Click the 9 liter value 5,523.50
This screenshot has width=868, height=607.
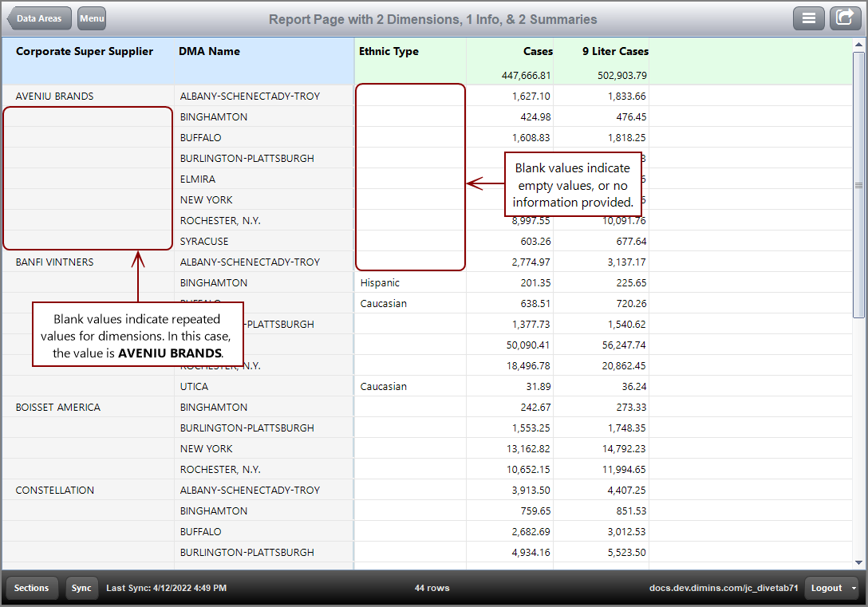tap(626, 553)
